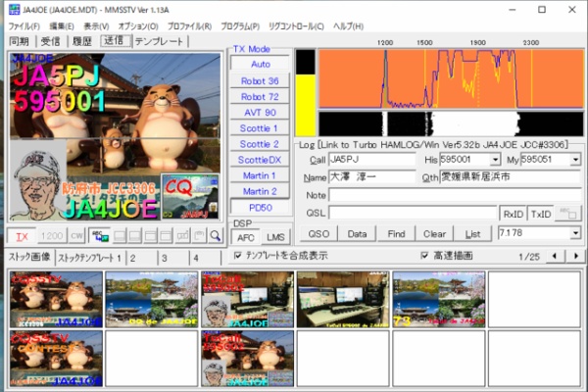Select Robot 72 TX mode
Image resolution: width=588 pixels, height=392 pixels.
pos(259,97)
